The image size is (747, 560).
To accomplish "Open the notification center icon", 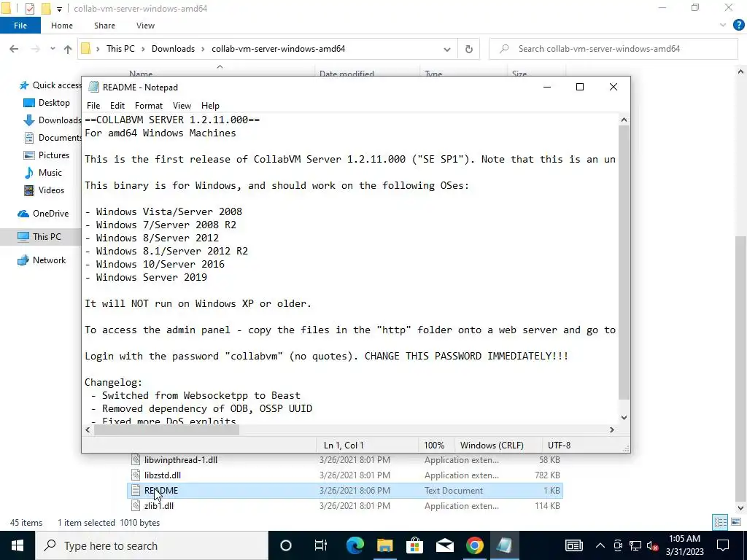I will point(723,545).
